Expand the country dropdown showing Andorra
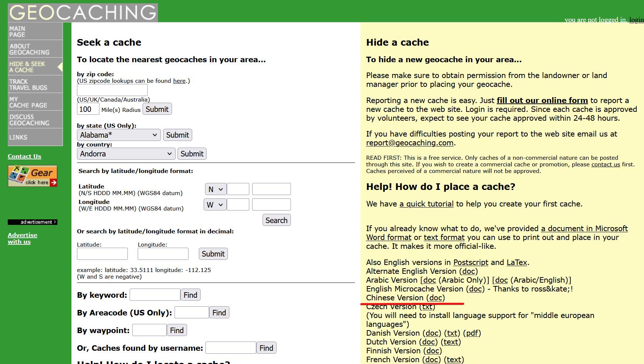The image size is (644, 364). click(126, 154)
